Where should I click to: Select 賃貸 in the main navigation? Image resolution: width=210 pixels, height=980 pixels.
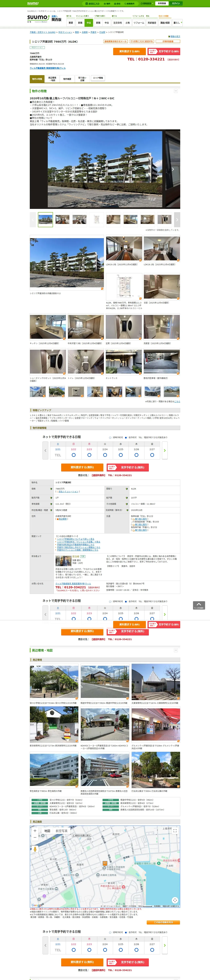click(x=70, y=23)
